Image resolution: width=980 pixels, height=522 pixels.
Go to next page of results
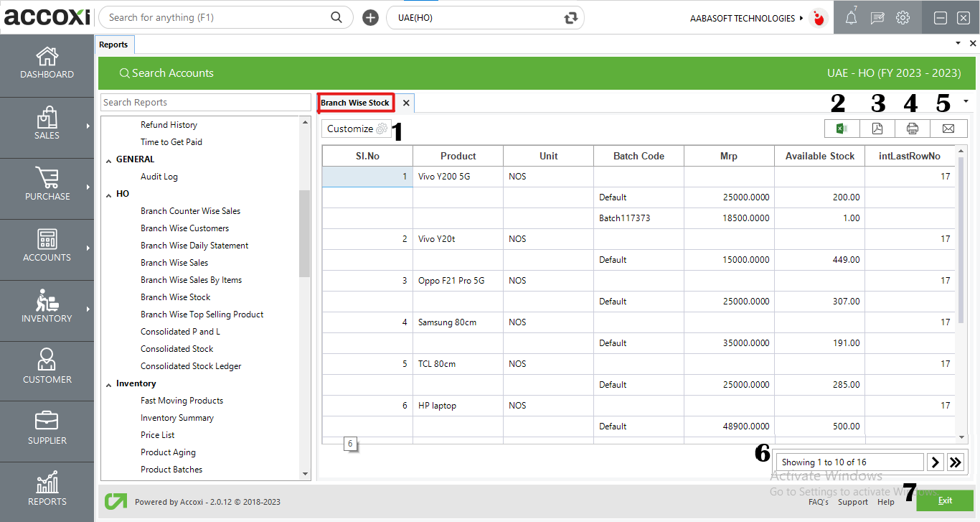tap(935, 462)
